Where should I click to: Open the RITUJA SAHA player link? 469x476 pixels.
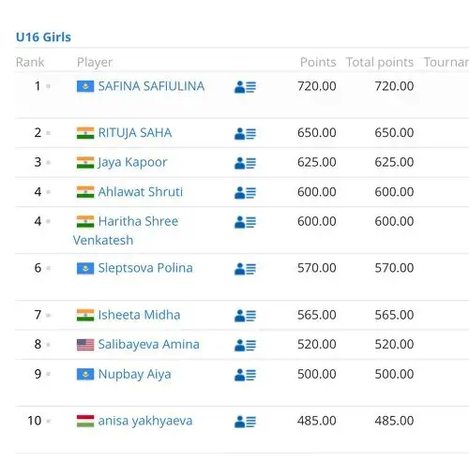click(x=135, y=133)
